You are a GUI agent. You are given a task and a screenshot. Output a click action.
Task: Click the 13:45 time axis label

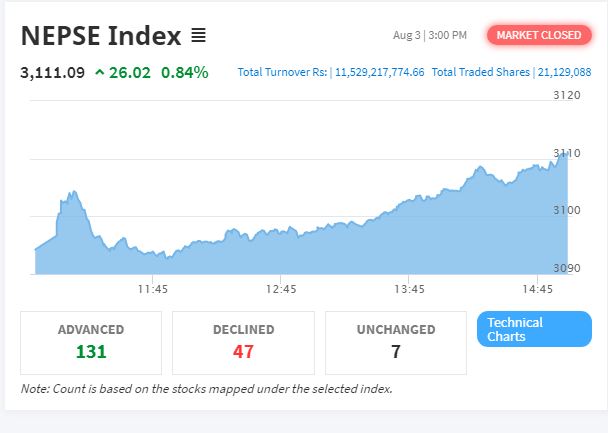(409, 289)
